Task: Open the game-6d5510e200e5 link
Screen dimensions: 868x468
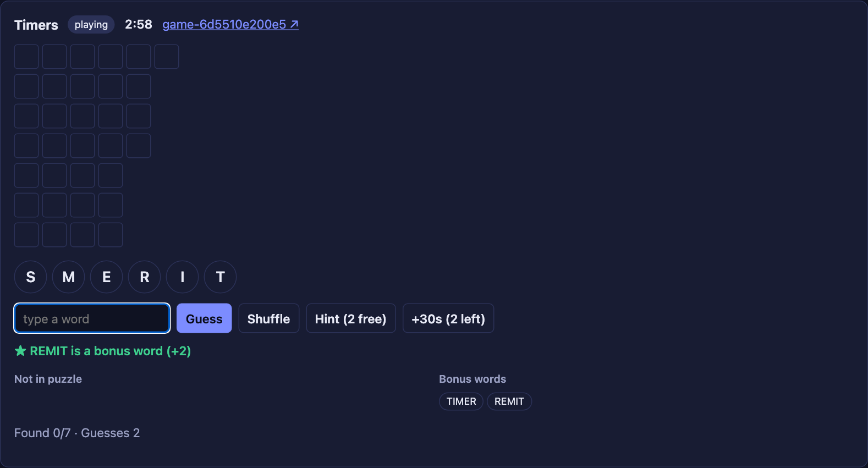Action: (230, 25)
